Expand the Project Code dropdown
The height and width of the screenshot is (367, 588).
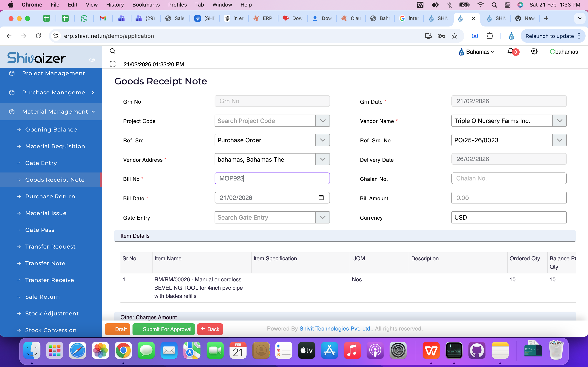pos(322,121)
